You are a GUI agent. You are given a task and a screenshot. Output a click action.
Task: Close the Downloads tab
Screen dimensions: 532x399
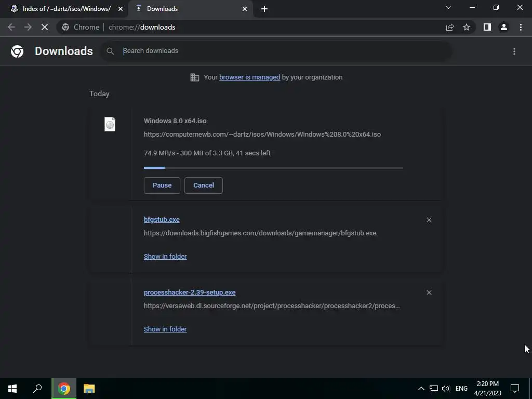[x=245, y=9]
